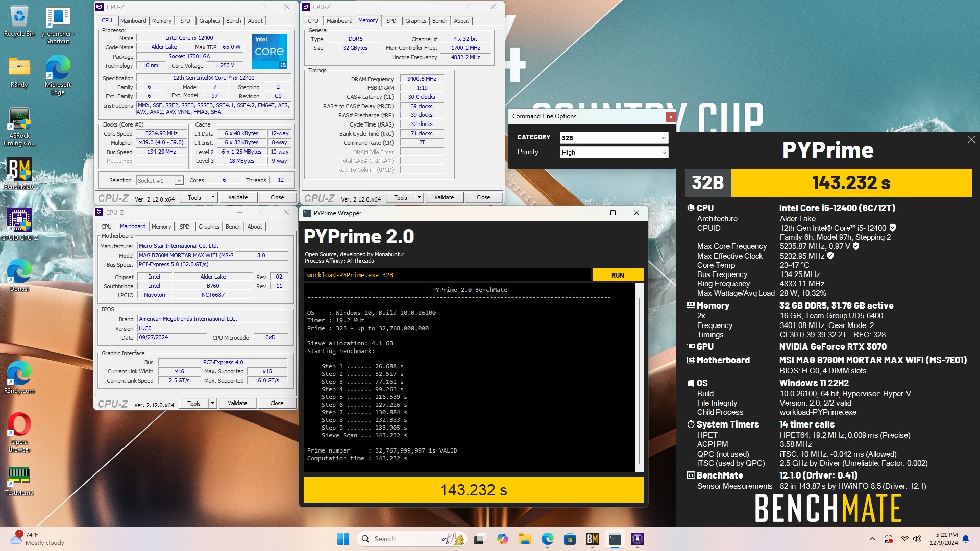Open Microsoft Edge from the taskbar
The image size is (980, 551).
tap(547, 539)
